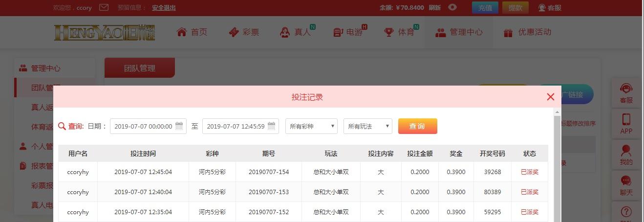The width and height of the screenshot is (644, 222).
Task: Open calendar picker for end date
Action: (x=272, y=126)
